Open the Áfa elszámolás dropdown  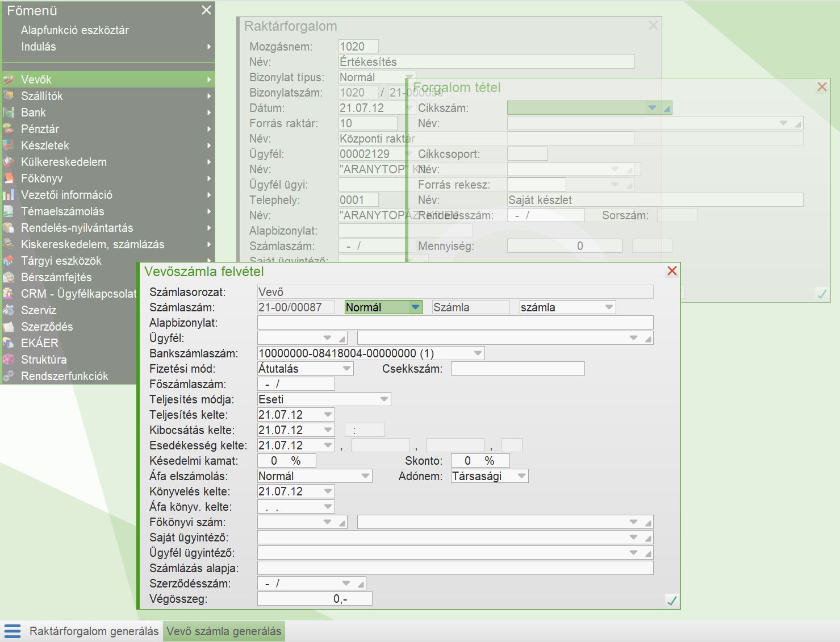(x=365, y=476)
